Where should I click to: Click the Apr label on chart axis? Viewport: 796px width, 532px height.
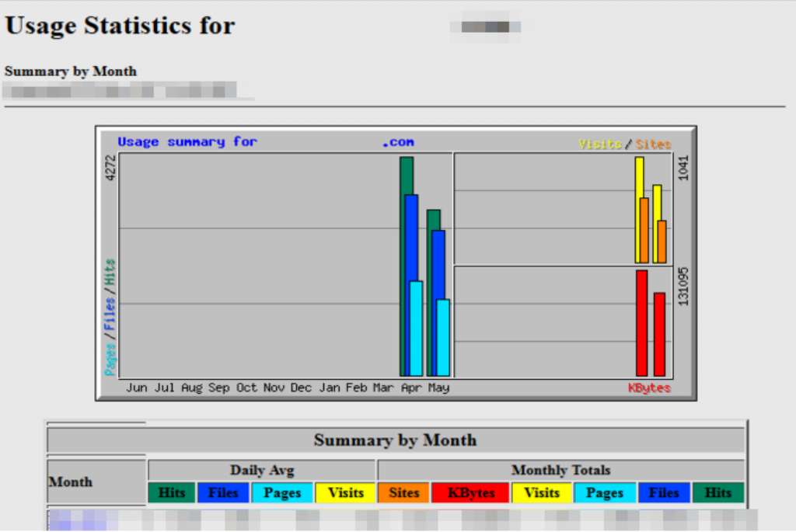[x=411, y=388]
